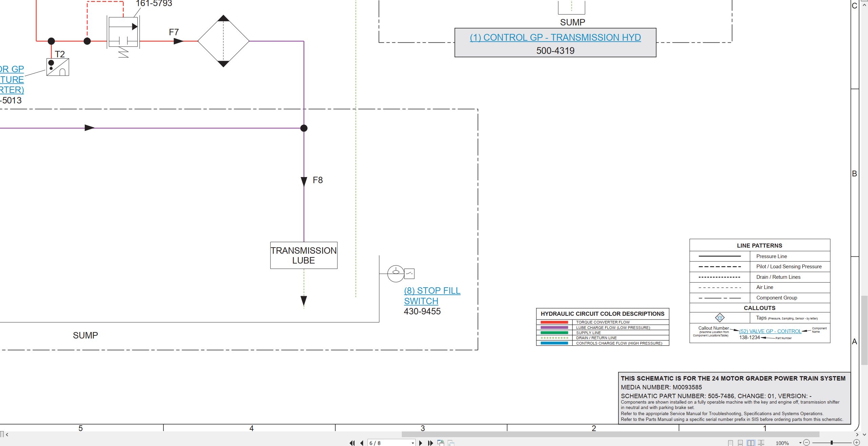This screenshot has width=868, height=446.
Task: Click the next view navigation icon
Action: pyautogui.click(x=451, y=443)
